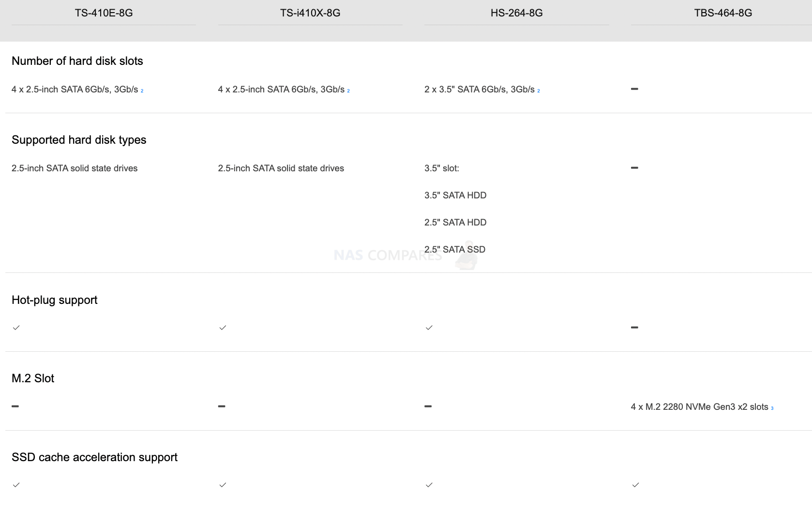Click the TBS-464-8G hard disk slots dash
Image resolution: width=812 pixels, height=510 pixels.
point(634,89)
